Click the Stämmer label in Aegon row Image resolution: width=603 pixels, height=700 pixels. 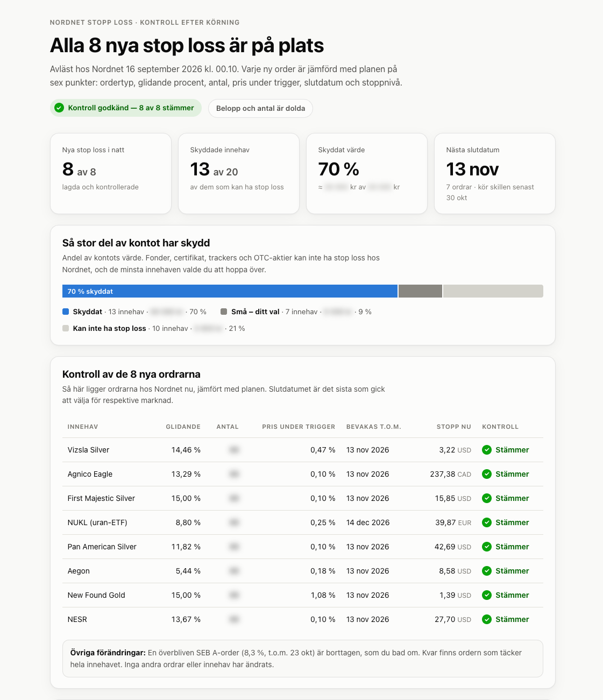pyautogui.click(x=512, y=571)
